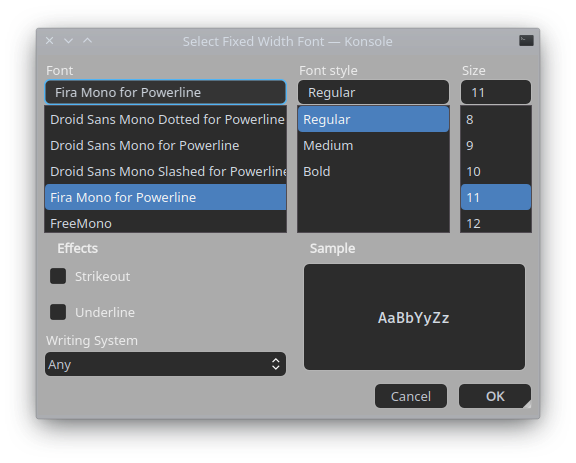Click the resize grip at dialog corner
This screenshot has height=463, width=576.
[528, 405]
